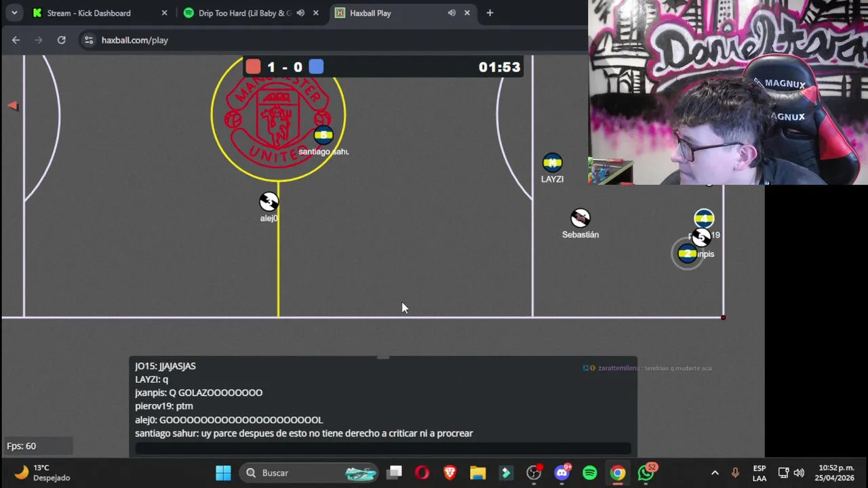Open Discord from the taskbar
868x488 pixels.
pyautogui.click(x=561, y=472)
